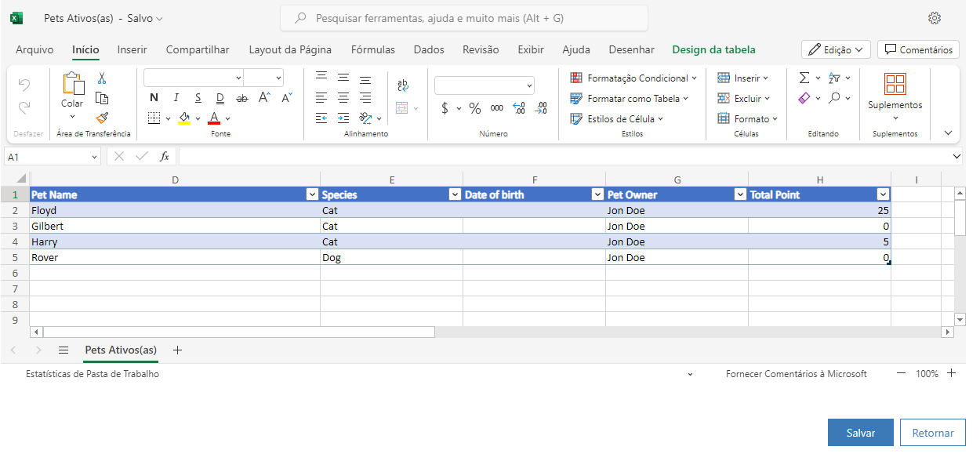Click the percent style icon
The height and width of the screenshot is (461, 980).
(x=475, y=108)
